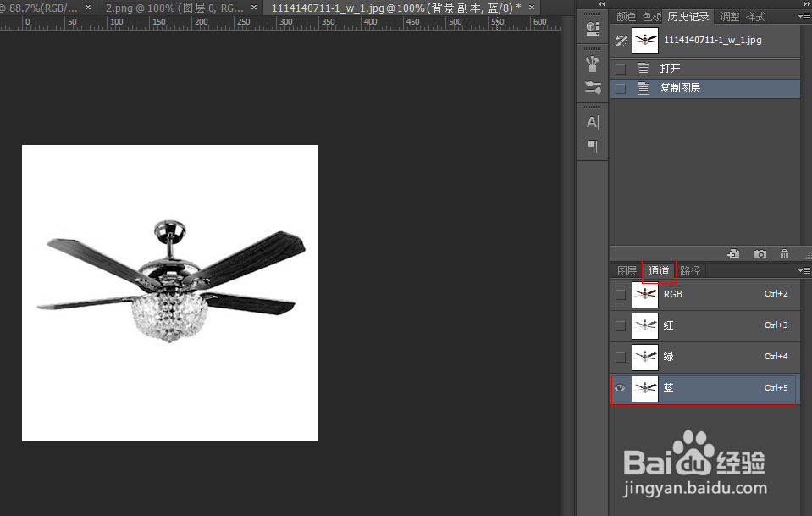Select the 红 channel thumbnail
812x516 pixels.
[645, 326]
